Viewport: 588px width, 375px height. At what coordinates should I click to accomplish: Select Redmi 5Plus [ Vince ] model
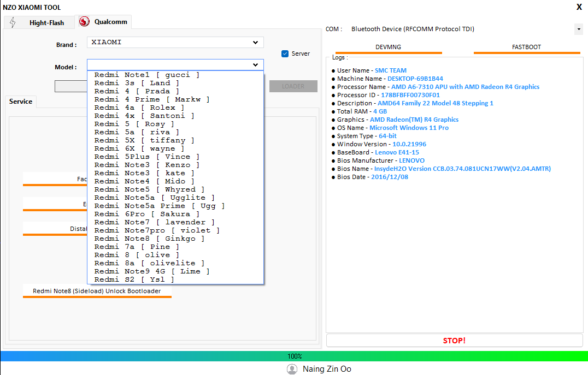(x=175, y=157)
